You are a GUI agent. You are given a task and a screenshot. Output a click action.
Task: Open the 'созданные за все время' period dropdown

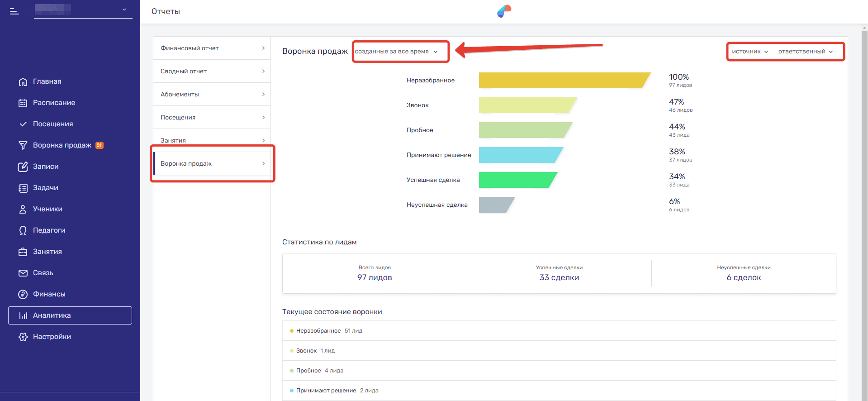pos(396,52)
